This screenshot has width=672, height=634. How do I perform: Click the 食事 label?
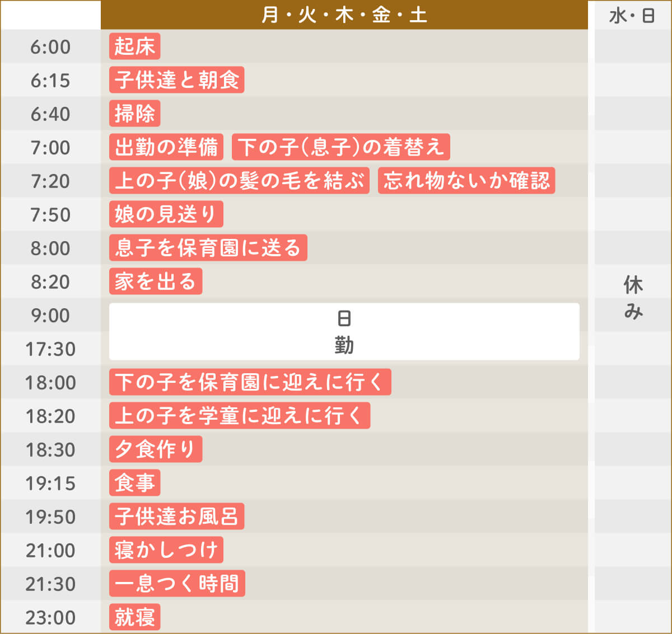135,483
